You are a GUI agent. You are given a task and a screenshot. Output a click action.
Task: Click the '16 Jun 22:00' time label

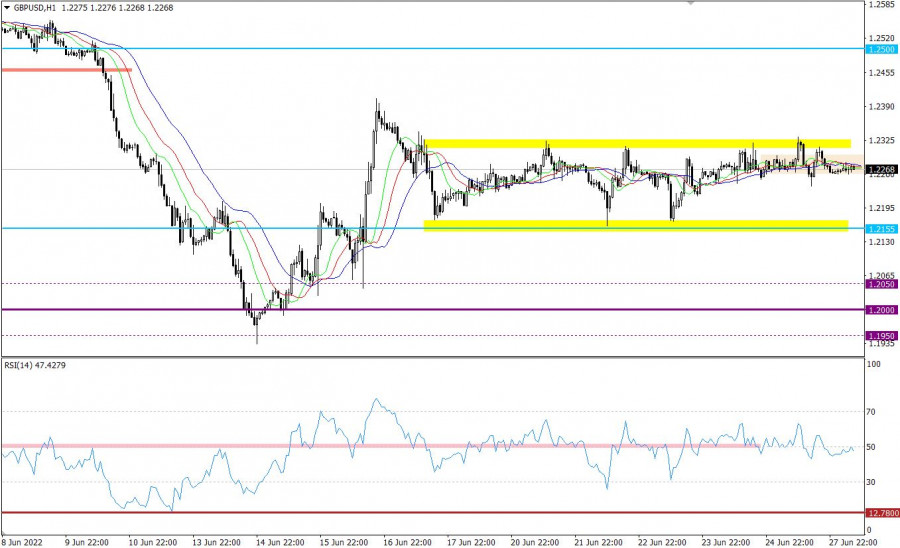tap(408, 542)
